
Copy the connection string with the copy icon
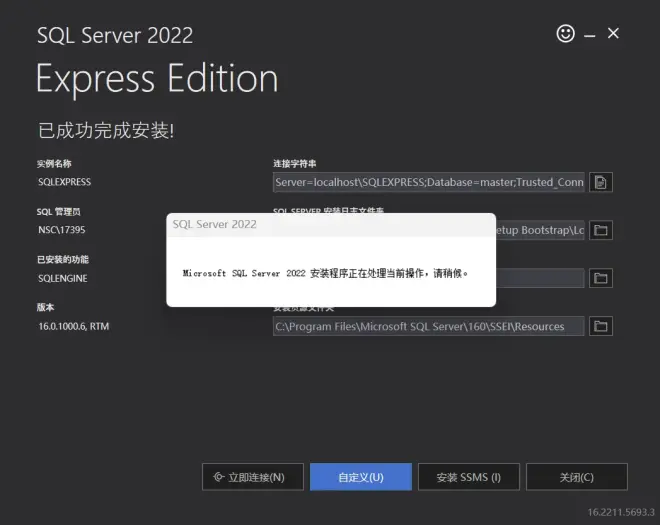tap(601, 182)
